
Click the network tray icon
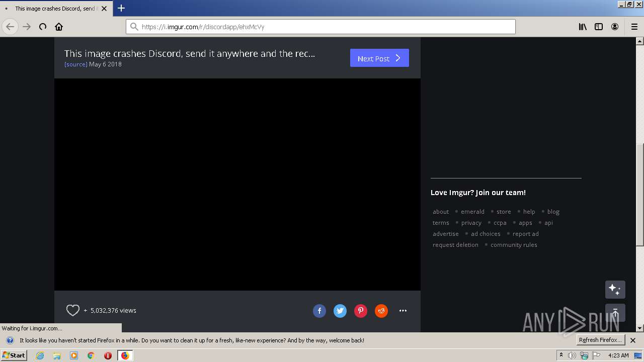[x=584, y=355]
